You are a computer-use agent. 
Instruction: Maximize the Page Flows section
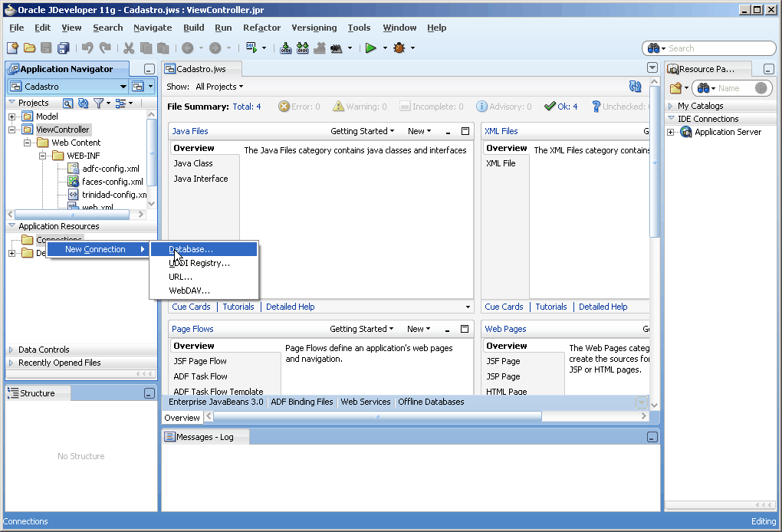tap(465, 329)
